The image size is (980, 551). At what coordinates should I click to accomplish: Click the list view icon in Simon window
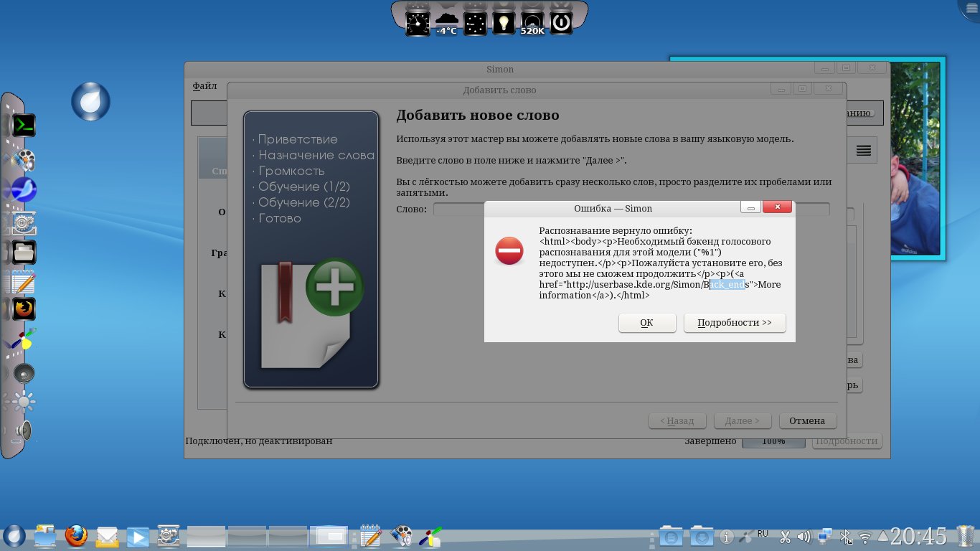[864, 151]
